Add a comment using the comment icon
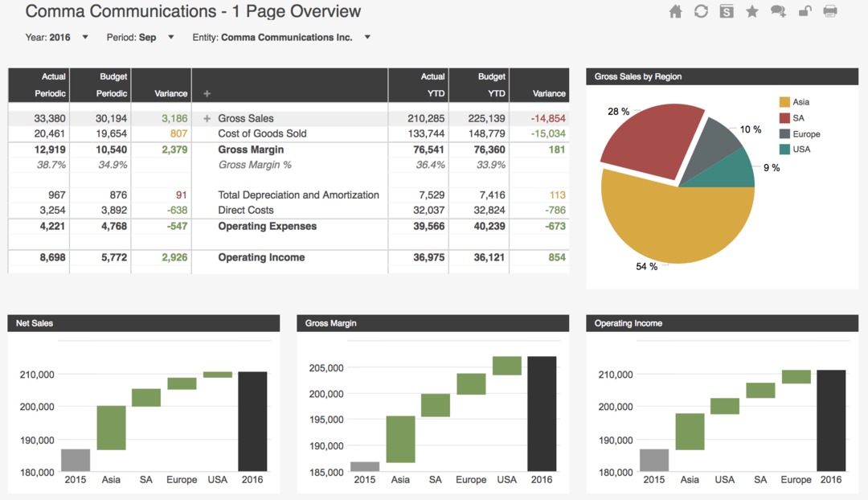868x500 pixels. 778,11
